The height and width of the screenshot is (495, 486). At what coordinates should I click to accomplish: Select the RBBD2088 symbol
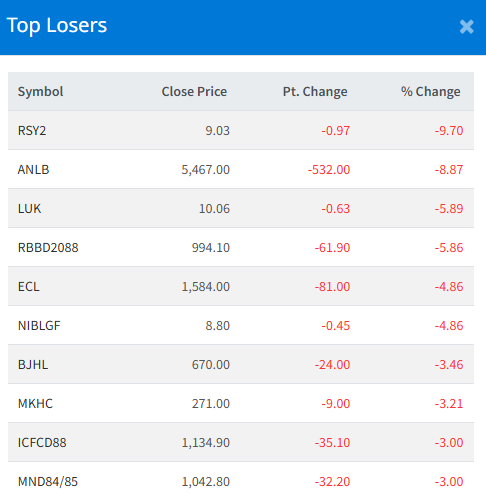pos(48,248)
